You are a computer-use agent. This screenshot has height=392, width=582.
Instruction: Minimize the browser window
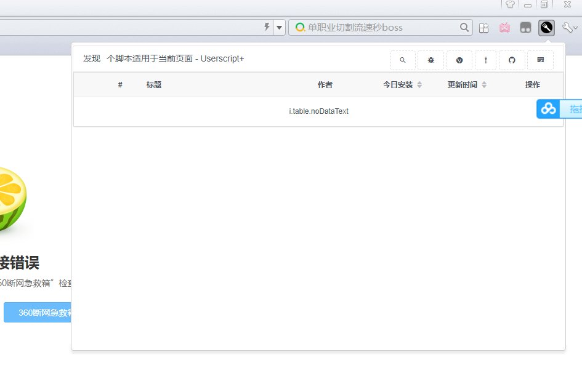[x=527, y=5]
